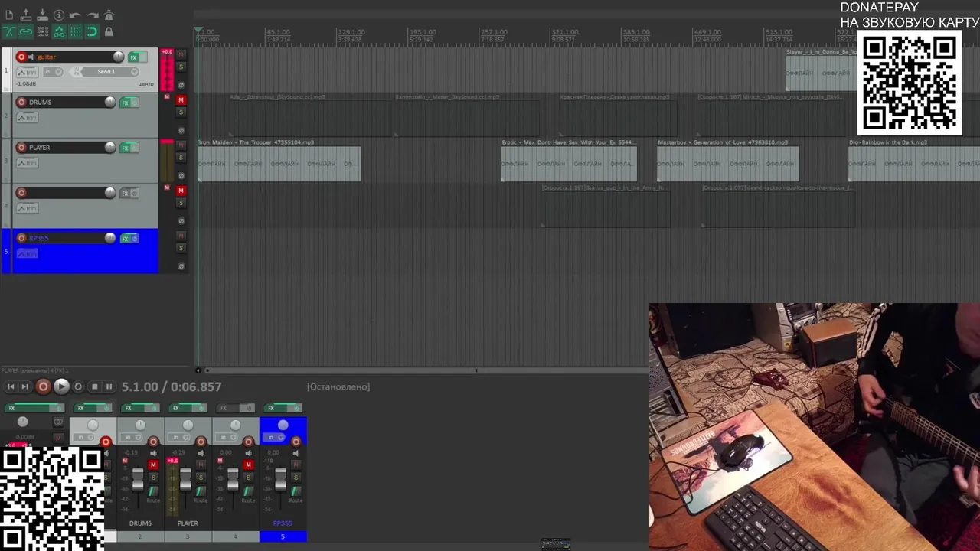Open the input dropdown on the DRUMS mixer strip

pos(131,437)
